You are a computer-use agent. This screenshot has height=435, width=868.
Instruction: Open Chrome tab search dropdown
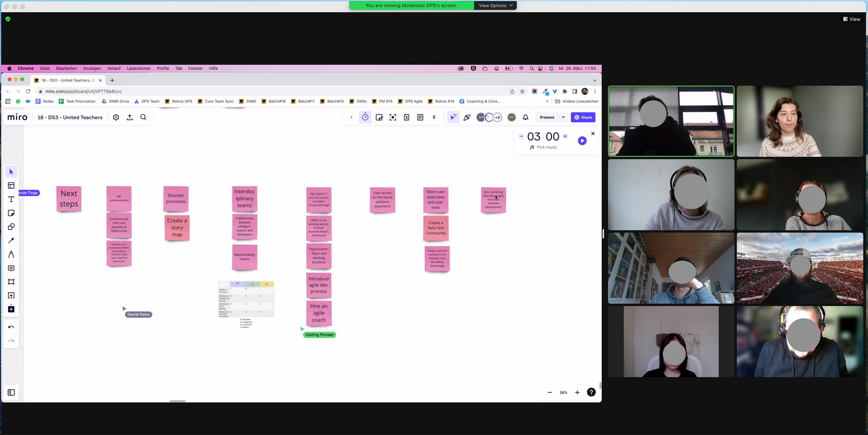594,80
